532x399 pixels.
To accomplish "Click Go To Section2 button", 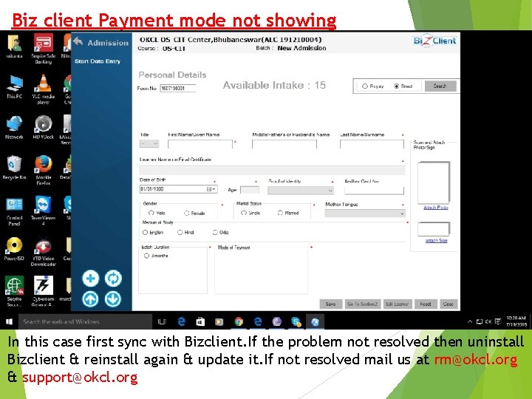I will click(362, 304).
